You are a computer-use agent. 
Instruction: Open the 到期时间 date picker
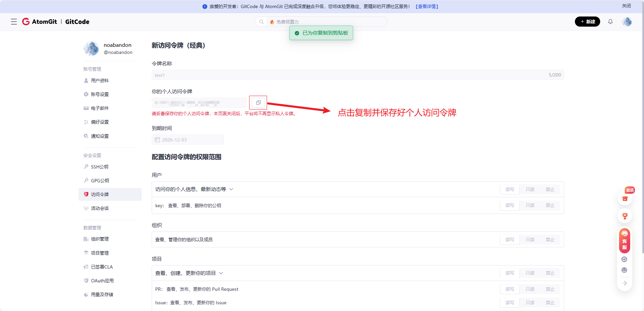[187, 139]
